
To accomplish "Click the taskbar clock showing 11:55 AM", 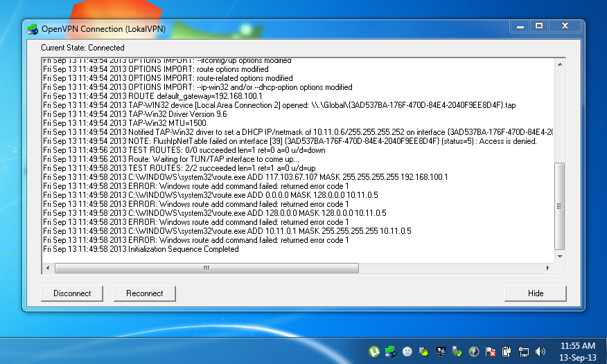I will point(578,352).
